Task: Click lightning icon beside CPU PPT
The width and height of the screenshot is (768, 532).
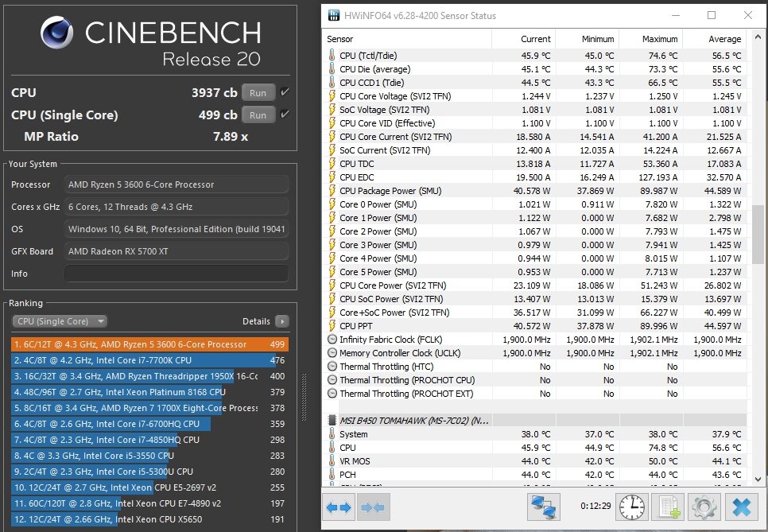Action: (x=332, y=326)
